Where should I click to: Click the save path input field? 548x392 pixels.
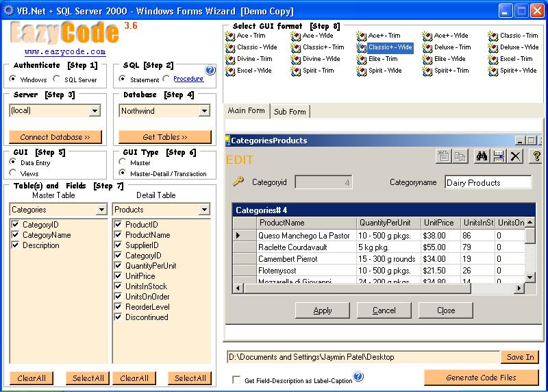(x=364, y=357)
